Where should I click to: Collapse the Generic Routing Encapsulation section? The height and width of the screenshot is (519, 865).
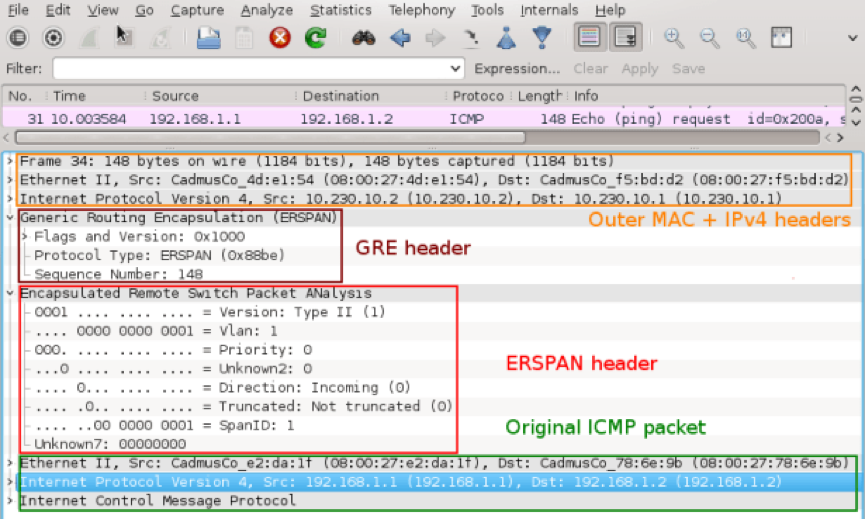click(10, 217)
